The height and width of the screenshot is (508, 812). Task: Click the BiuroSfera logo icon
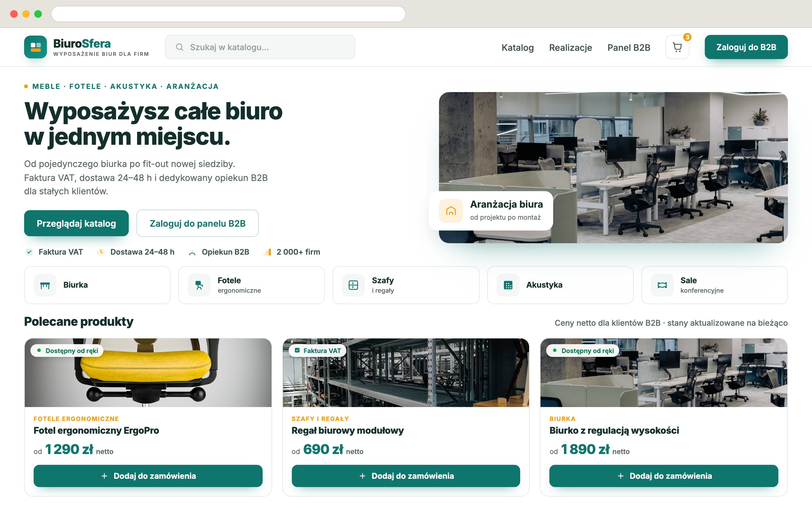(x=36, y=47)
